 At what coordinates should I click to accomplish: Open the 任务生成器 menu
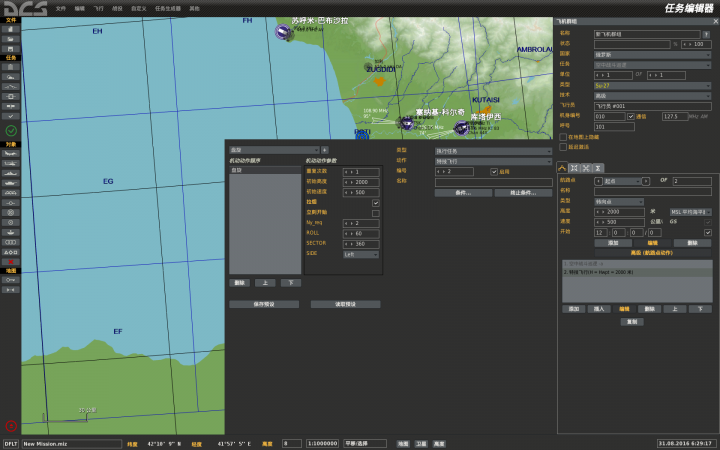[x=168, y=9]
